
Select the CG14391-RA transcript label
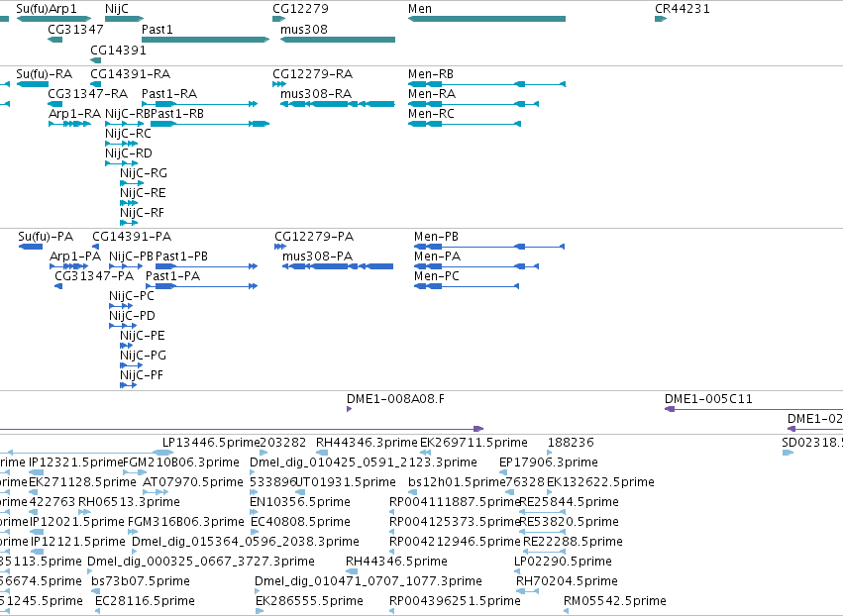130,73
